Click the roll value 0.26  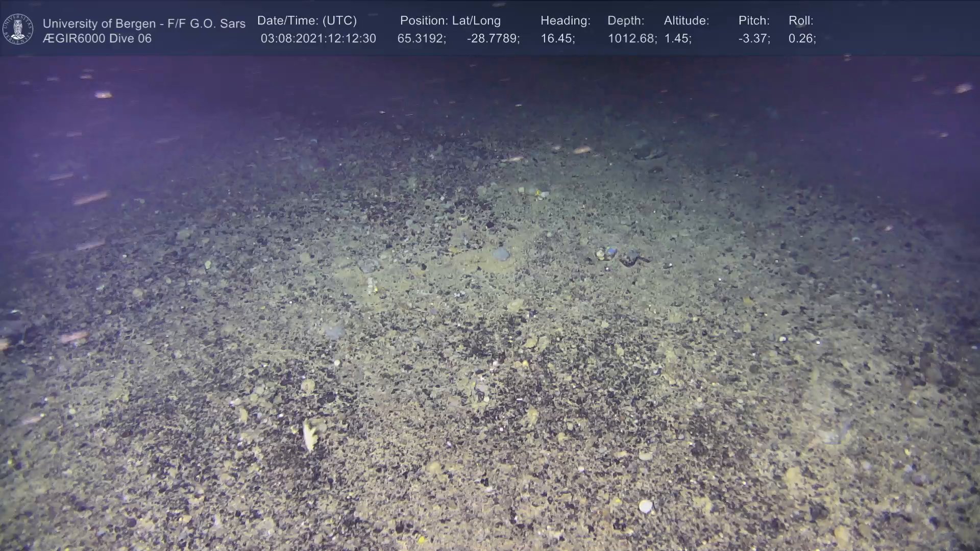(802, 39)
